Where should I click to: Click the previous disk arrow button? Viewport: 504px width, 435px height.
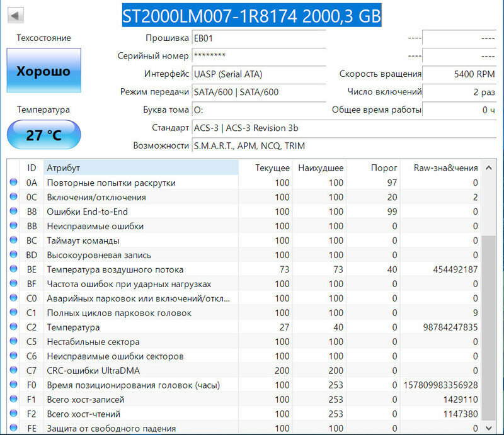(x=15, y=15)
